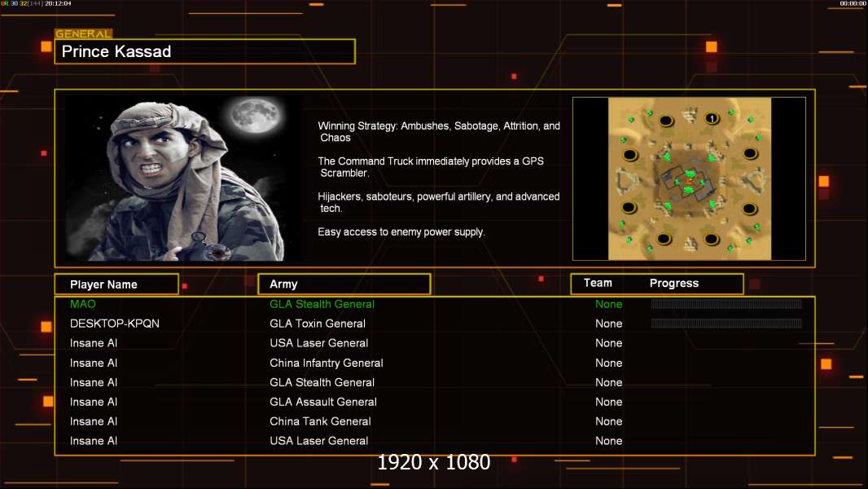Image resolution: width=868 pixels, height=489 pixels.
Task: Select Insane AI in the China Tank row
Action: 94,421
